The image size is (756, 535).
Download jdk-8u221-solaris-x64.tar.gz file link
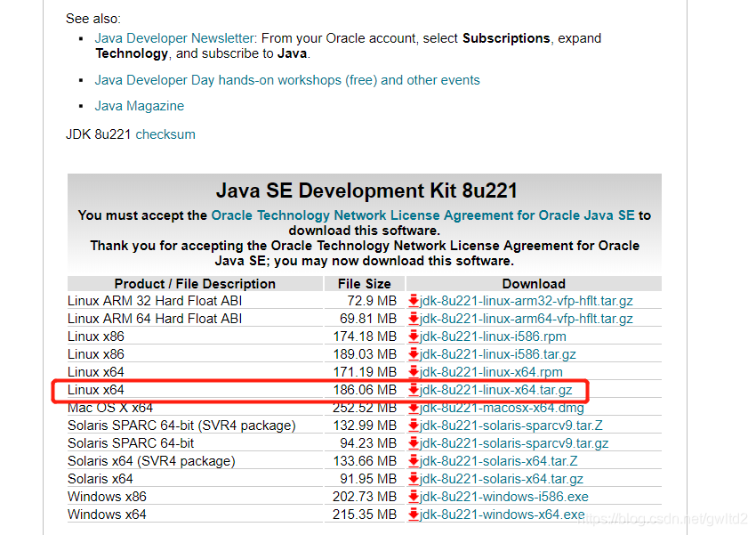[x=502, y=479]
